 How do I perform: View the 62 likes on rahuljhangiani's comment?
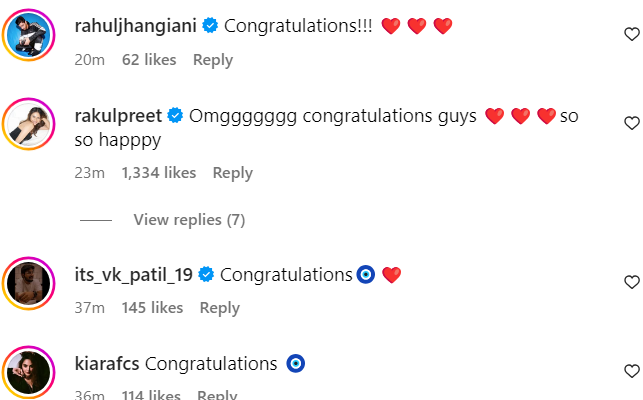[149, 60]
